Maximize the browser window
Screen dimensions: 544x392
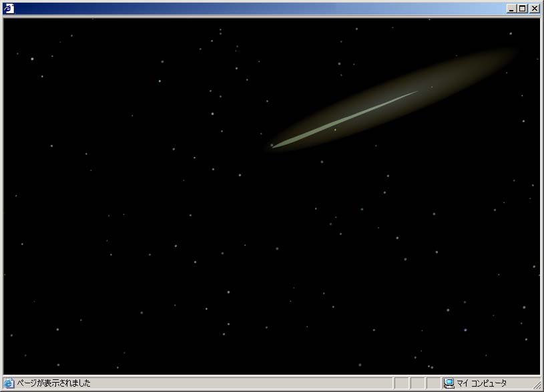(523, 9)
